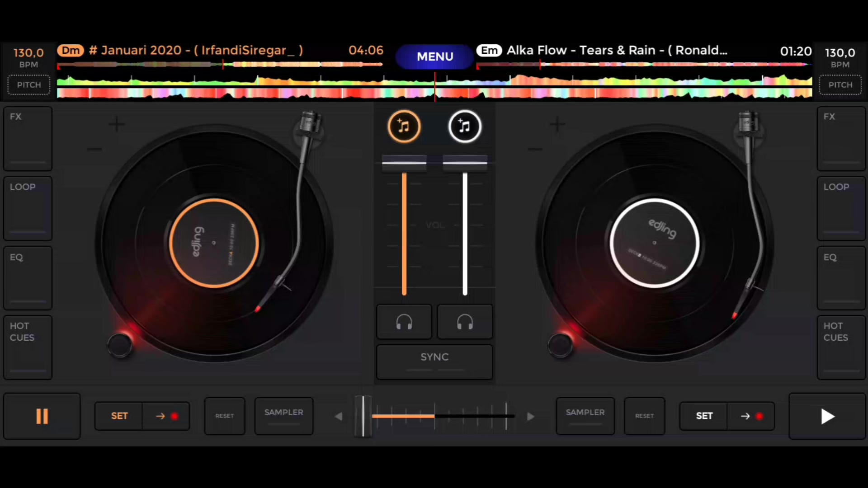Jump to left deck cue point arrow
Screen dimensions: 868x488
tap(166, 416)
